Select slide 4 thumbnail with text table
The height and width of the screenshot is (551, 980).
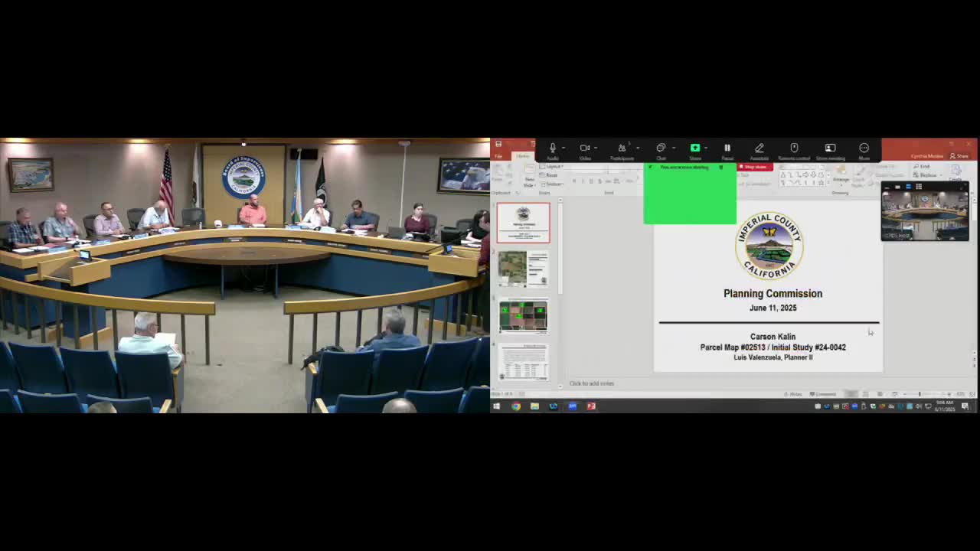(x=523, y=362)
